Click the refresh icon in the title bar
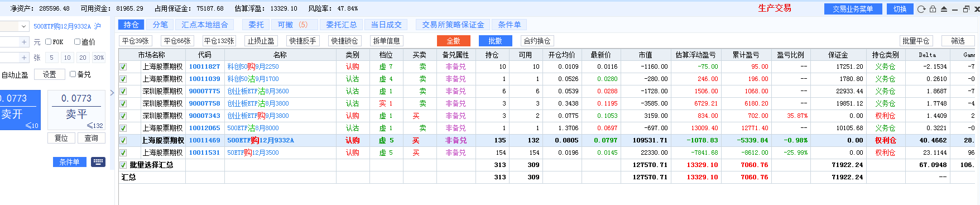The height and width of the screenshot is (205, 980). click(x=921, y=9)
